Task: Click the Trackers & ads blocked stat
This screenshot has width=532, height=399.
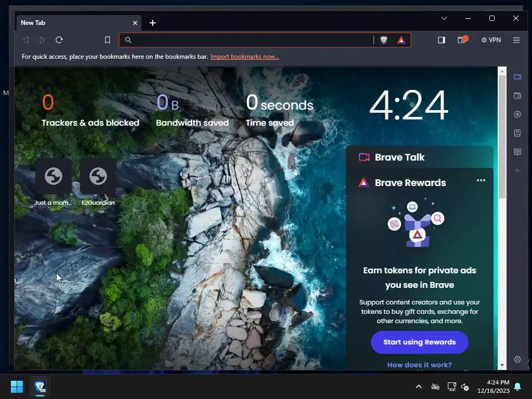Action: click(90, 111)
